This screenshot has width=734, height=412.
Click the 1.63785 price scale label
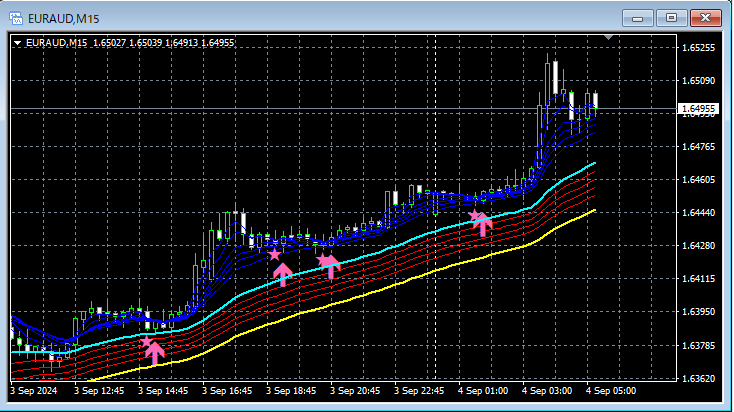(x=698, y=346)
